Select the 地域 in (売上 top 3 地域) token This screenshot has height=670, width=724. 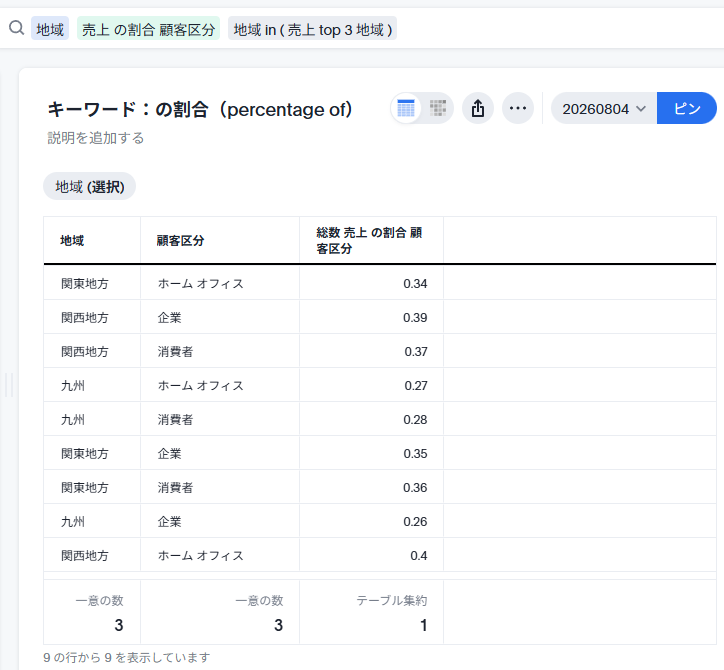click(312, 30)
